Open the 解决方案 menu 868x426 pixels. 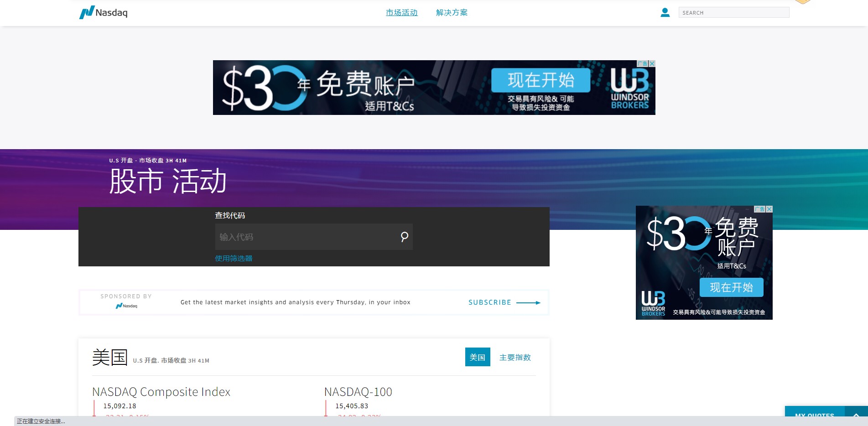452,13
